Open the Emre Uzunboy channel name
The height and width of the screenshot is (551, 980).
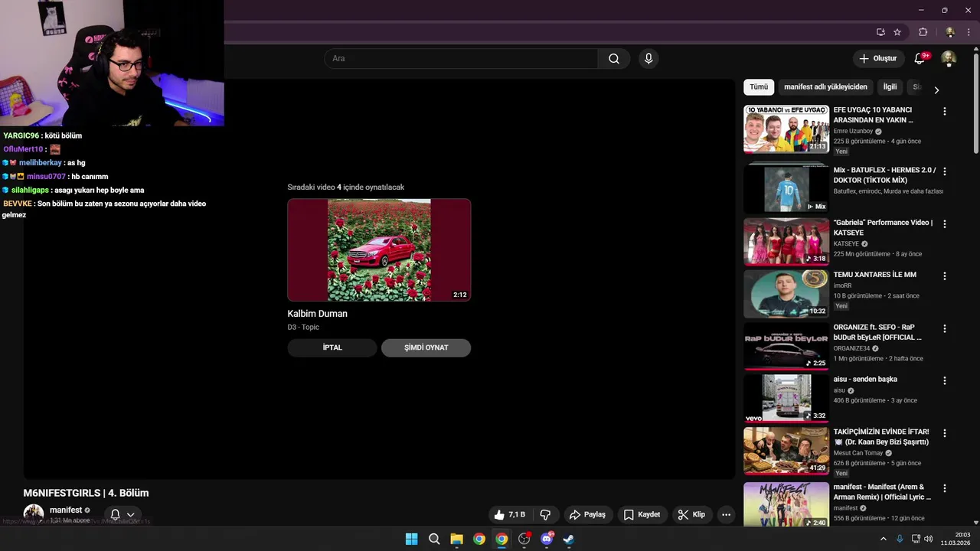pos(853,132)
